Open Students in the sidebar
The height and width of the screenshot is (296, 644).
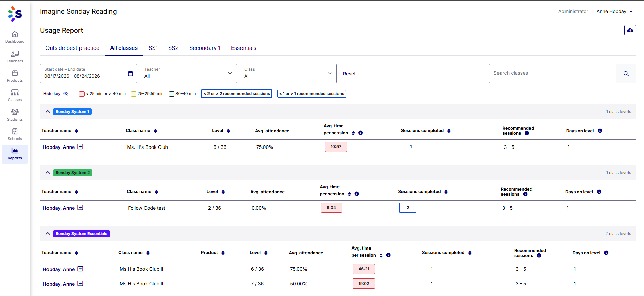15,115
